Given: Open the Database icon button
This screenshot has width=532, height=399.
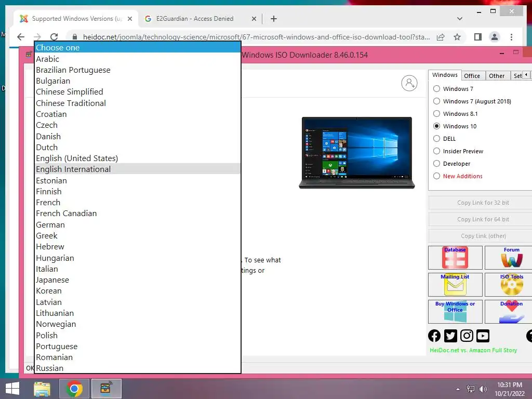Looking at the screenshot, I should (x=455, y=258).
